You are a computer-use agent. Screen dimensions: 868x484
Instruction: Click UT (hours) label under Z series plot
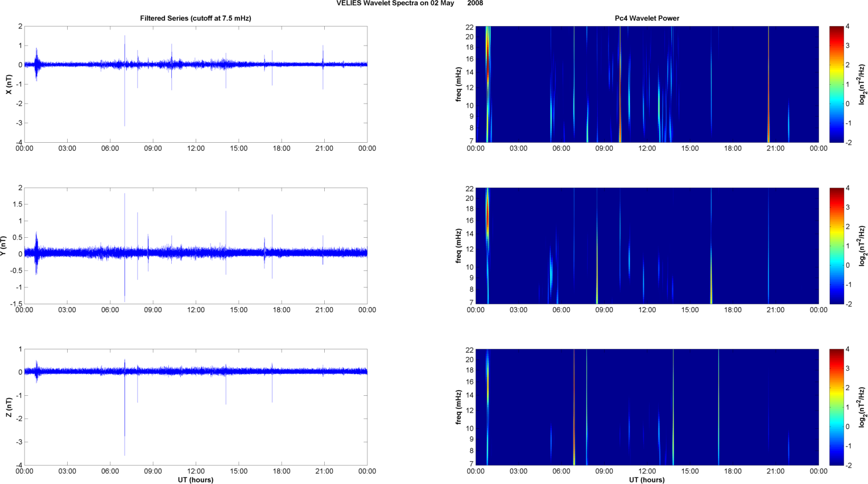pos(195,479)
